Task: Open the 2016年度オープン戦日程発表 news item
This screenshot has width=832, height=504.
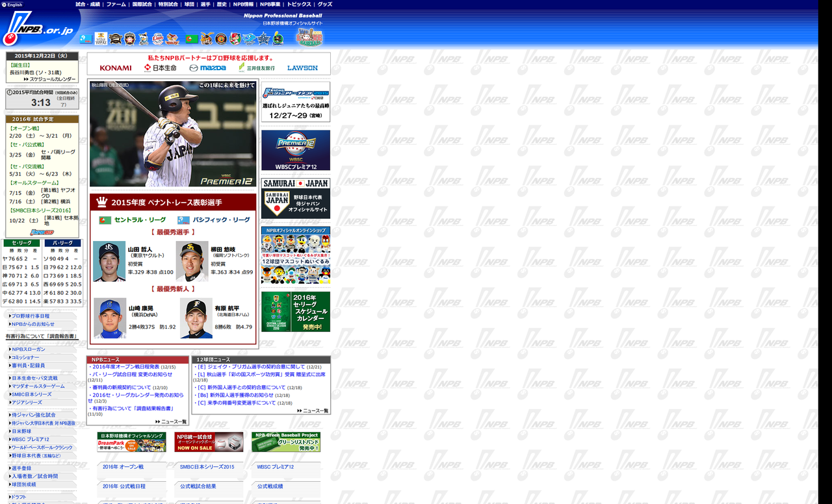Action: click(x=125, y=367)
